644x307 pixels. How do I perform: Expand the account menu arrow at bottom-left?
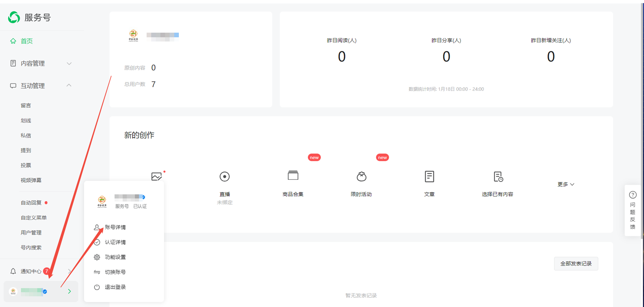[69, 291]
